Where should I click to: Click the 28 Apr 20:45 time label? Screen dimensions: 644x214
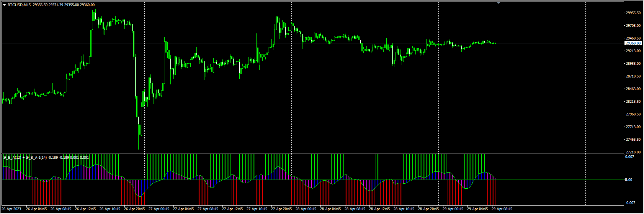click(428, 209)
